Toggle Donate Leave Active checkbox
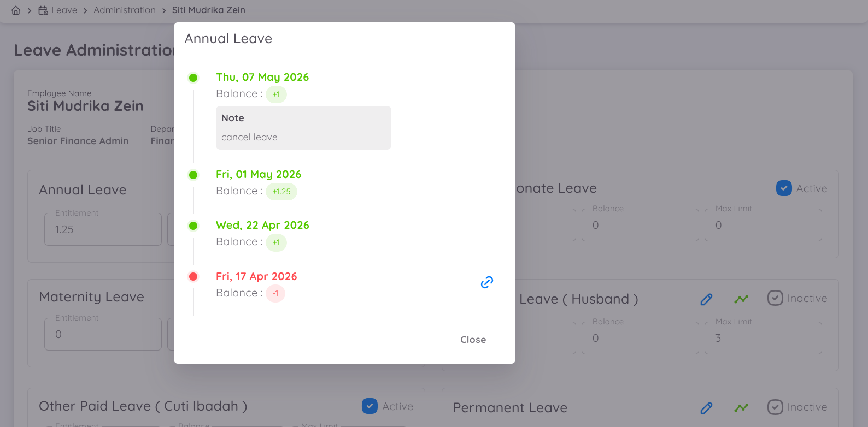 [784, 188]
